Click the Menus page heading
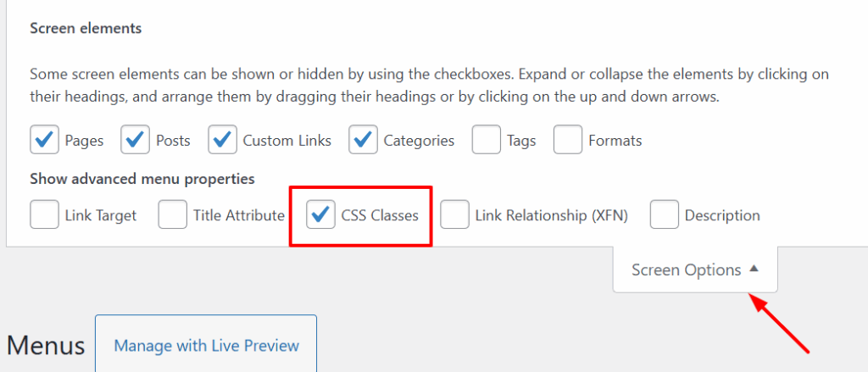868x372 pixels. pos(46,346)
